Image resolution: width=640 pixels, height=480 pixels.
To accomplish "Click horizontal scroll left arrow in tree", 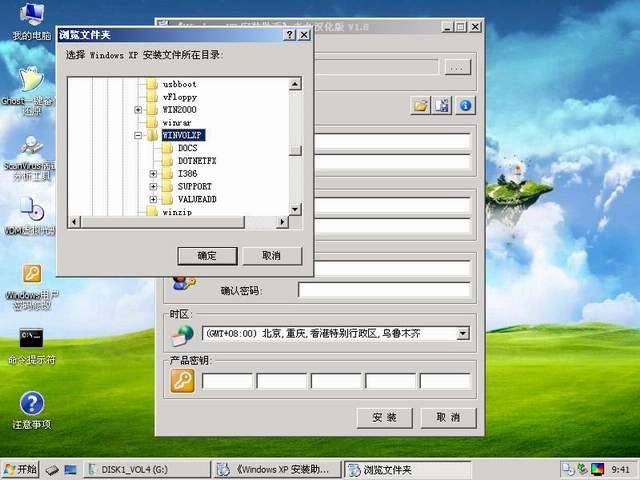I will 74,222.
